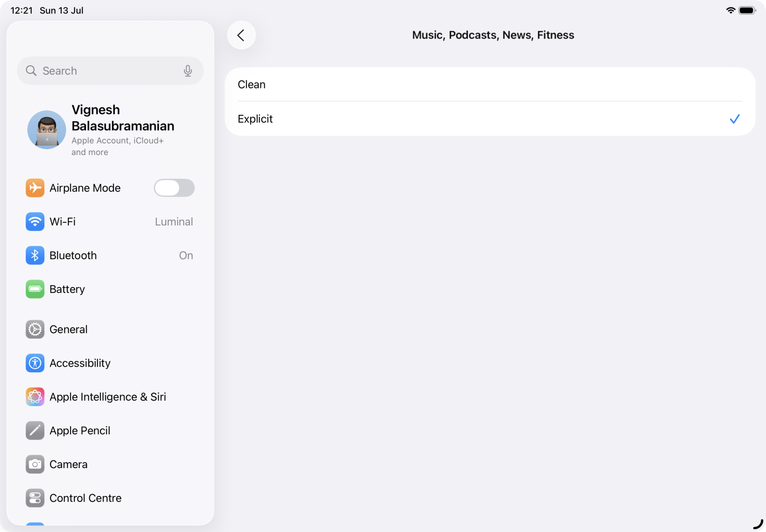Tap the microphone dictation icon in search
This screenshot has height=532, width=766.
pos(188,71)
